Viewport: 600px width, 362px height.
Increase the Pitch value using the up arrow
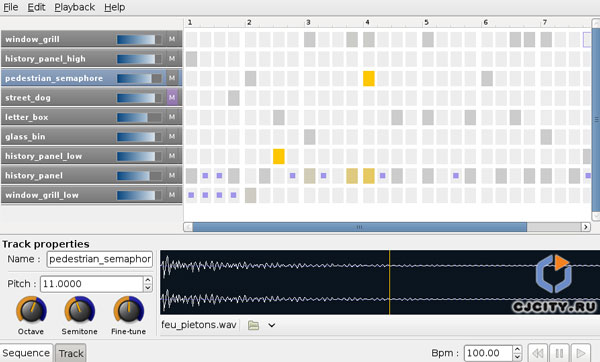tap(148, 280)
